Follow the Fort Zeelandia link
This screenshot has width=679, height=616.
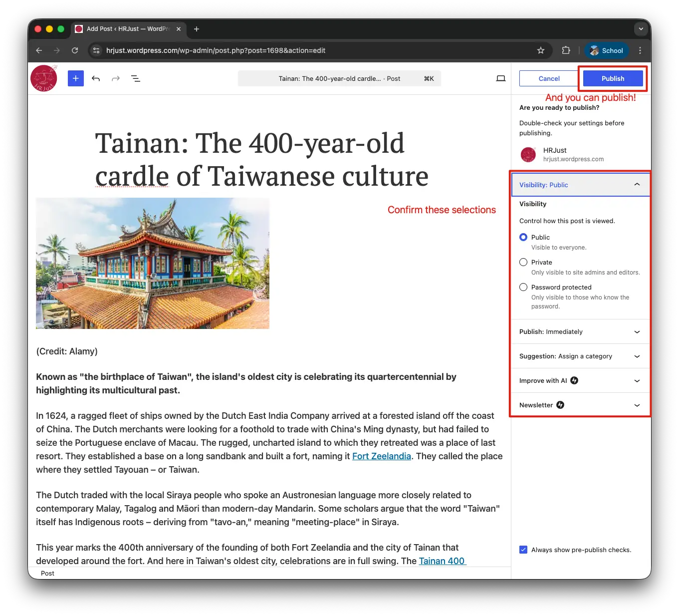coord(382,456)
